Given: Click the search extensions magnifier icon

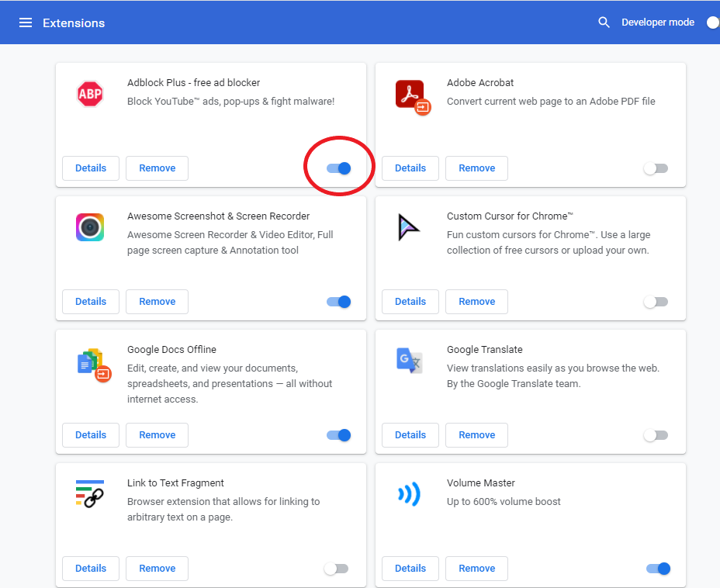Looking at the screenshot, I should coord(604,22).
